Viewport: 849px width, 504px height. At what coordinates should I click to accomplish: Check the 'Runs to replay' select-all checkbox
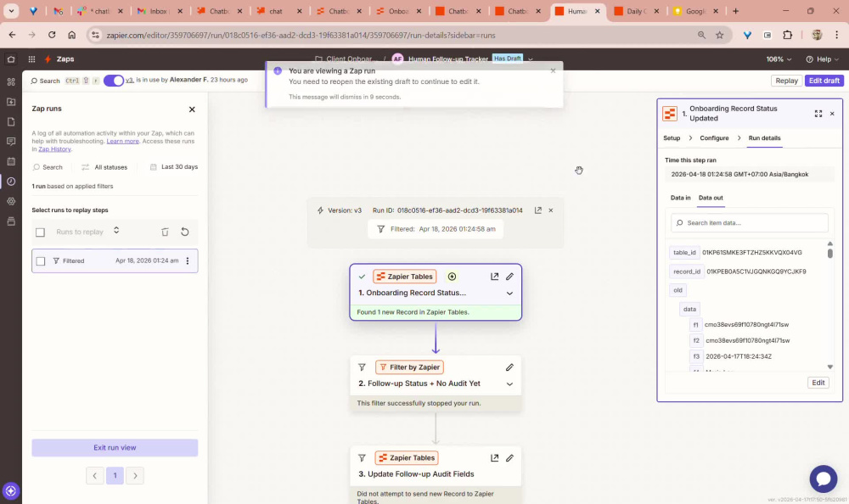click(40, 232)
